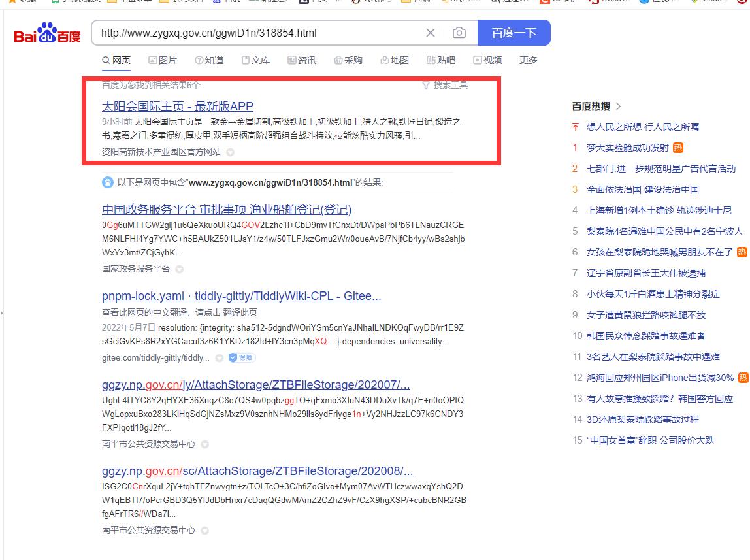Select the 地图 map tab
The height and width of the screenshot is (560, 750).
395,60
